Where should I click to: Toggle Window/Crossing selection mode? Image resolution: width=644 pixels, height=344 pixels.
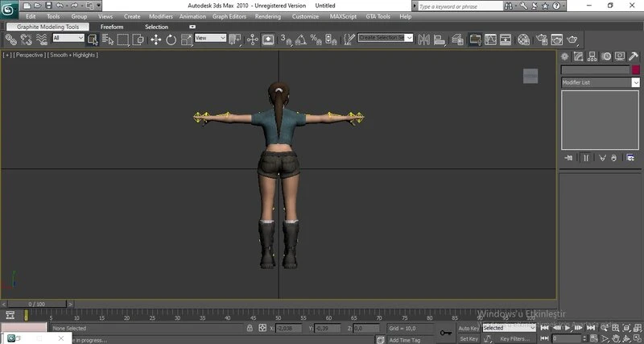pos(138,39)
